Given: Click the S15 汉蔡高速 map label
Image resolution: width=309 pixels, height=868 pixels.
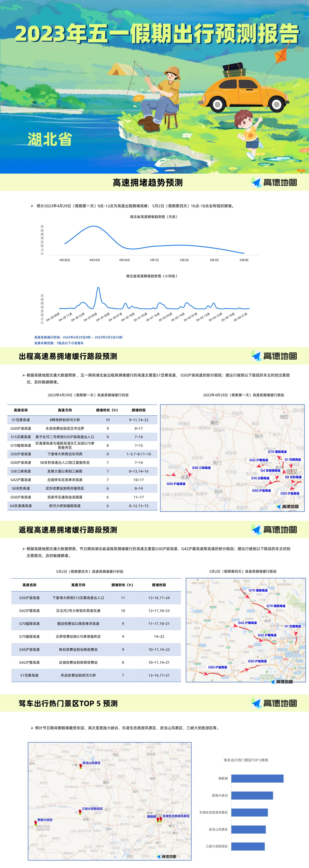Looking at the screenshot, I should click(260, 478).
